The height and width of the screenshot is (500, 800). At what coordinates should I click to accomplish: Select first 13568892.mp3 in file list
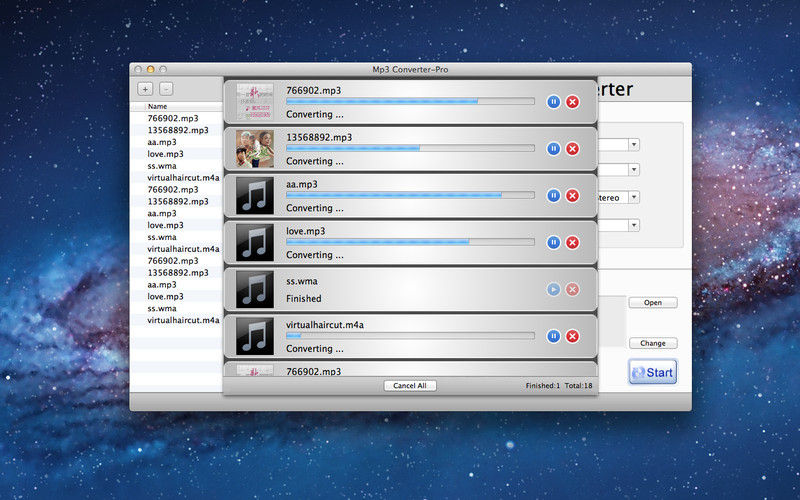pos(177,130)
